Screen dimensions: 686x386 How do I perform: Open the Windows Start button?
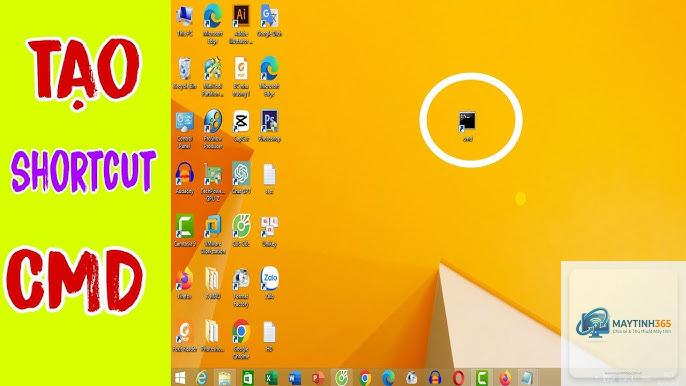[180, 378]
